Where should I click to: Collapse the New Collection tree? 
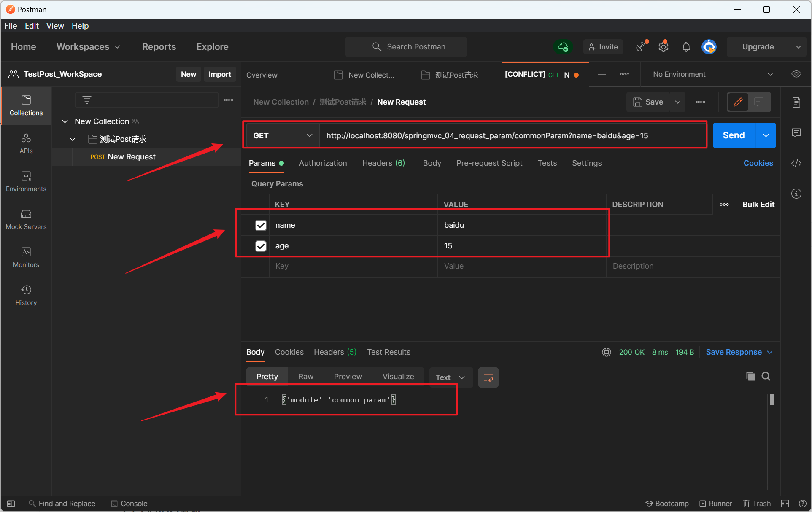pos(65,121)
